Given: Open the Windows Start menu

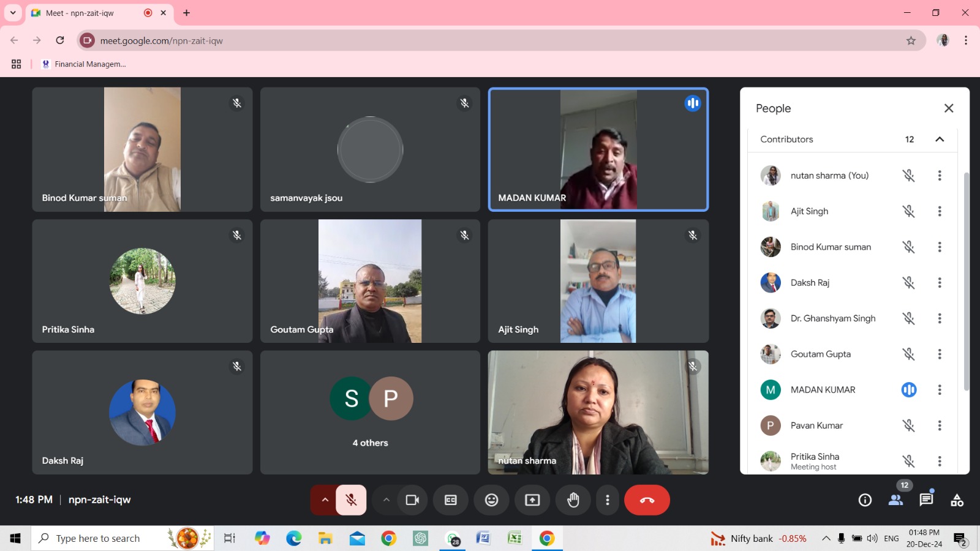Looking at the screenshot, I should 15,538.
